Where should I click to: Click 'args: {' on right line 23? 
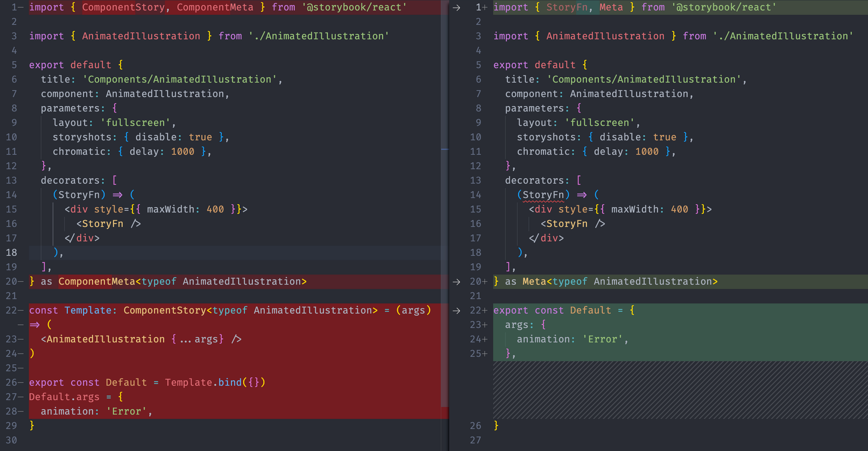pyautogui.click(x=526, y=325)
